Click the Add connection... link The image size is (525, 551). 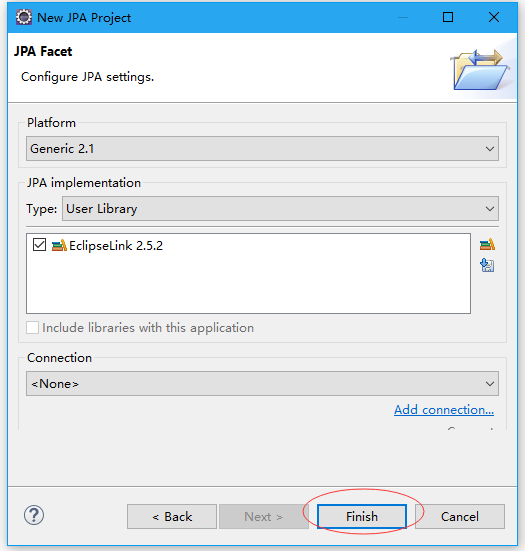(x=444, y=410)
